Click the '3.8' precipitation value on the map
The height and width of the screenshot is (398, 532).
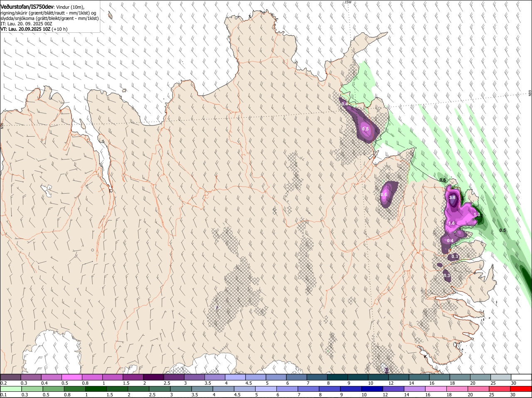(x=453, y=197)
